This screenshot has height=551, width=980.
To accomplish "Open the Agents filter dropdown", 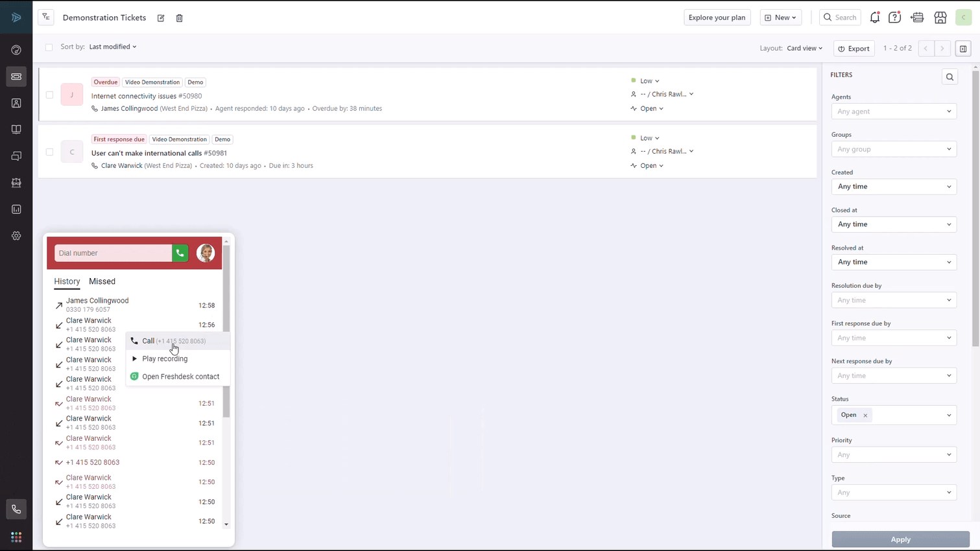I will (x=893, y=111).
